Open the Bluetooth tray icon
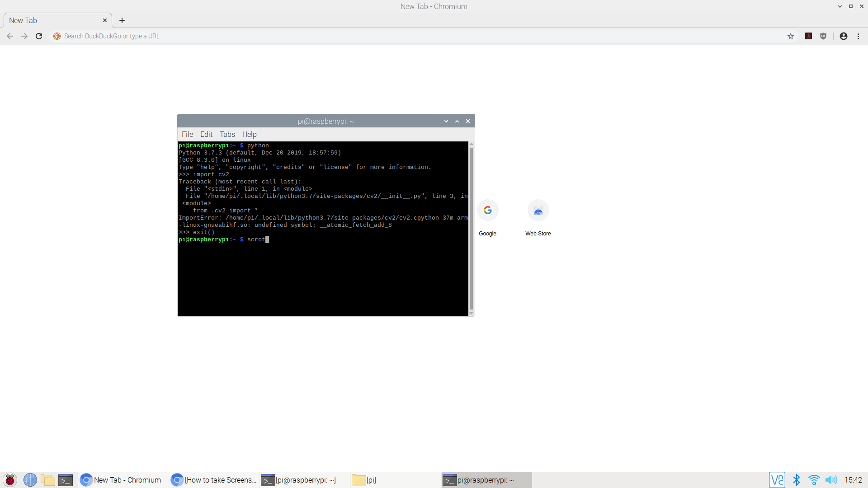Viewport: 868px width, 488px height. (797, 480)
